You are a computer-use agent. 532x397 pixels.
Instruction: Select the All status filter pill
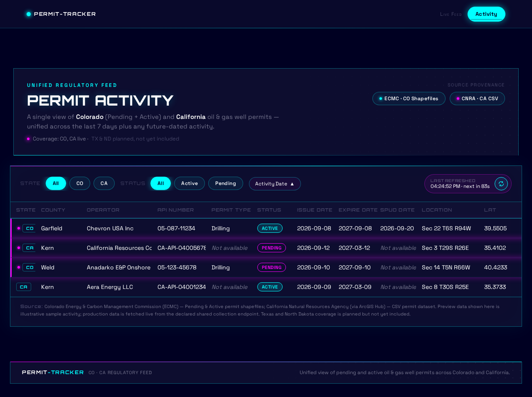(x=160, y=183)
